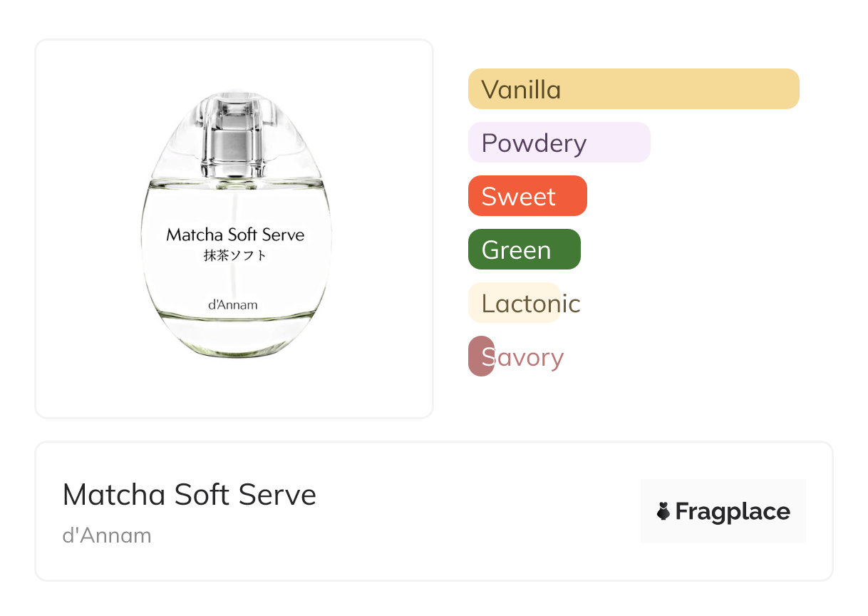Image resolution: width=868 pixels, height=616 pixels.
Task: Open the Matcha Soft Serve title below the image
Action: pyautogui.click(x=190, y=495)
